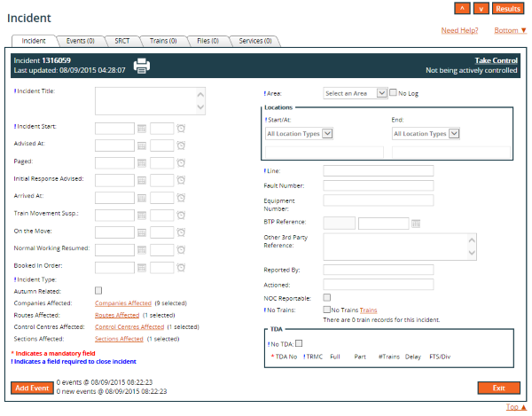532x416 pixels.
Task: Click the printer icon in incident header
Action: click(x=142, y=65)
